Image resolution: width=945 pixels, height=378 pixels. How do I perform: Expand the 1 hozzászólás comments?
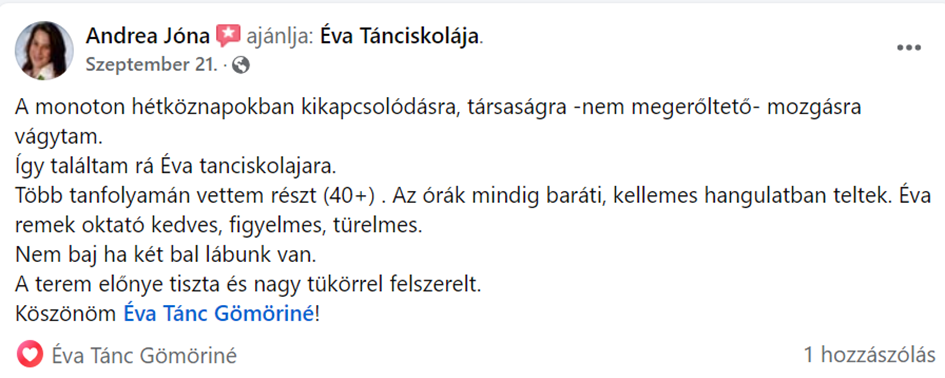(x=870, y=355)
